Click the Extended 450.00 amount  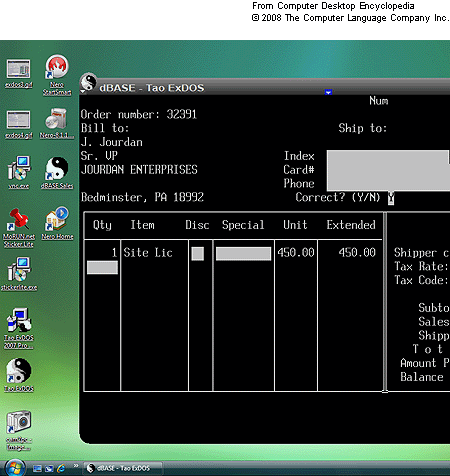tap(357, 253)
